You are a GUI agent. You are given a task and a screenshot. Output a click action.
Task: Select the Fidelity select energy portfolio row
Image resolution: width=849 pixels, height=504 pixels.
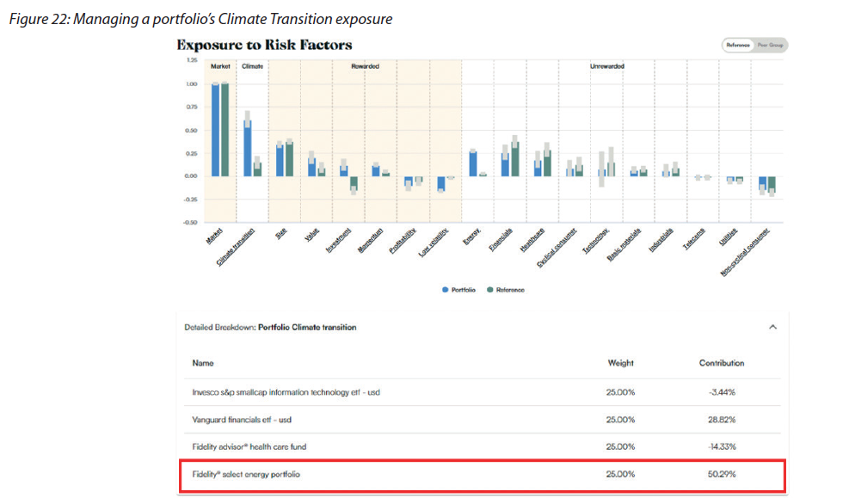tap(482, 475)
